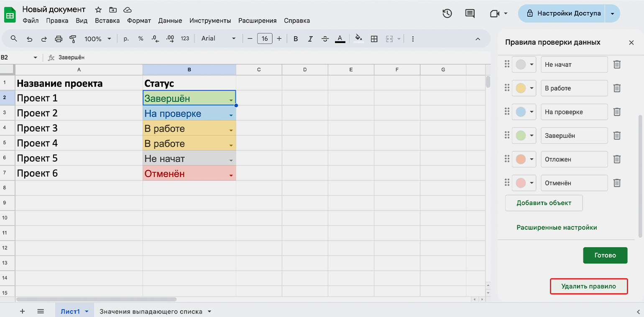Increase font size with plus
644x317 pixels.
pyautogui.click(x=279, y=38)
